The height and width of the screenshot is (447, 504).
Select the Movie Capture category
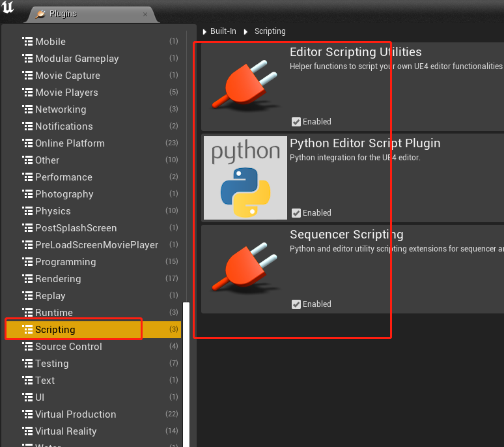[x=93, y=76]
